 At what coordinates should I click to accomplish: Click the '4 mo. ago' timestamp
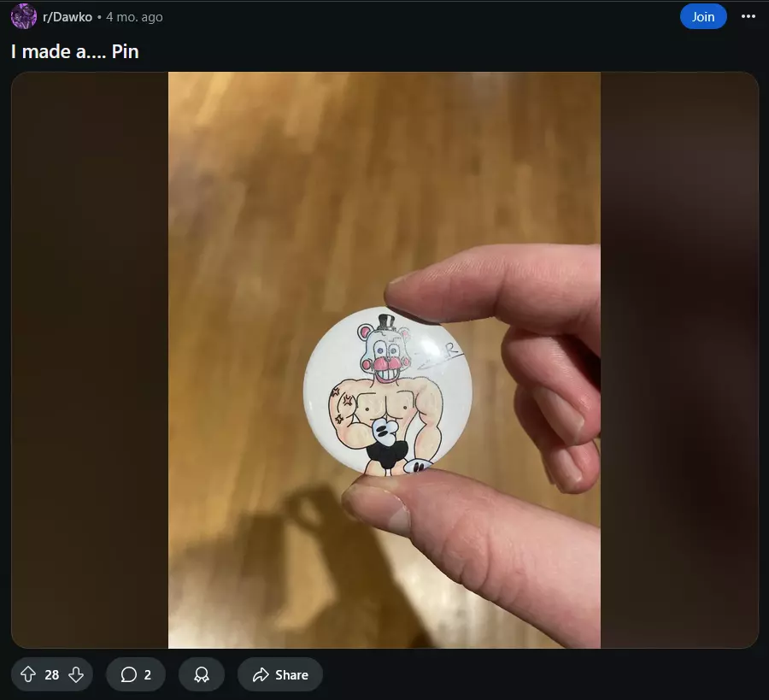point(134,17)
